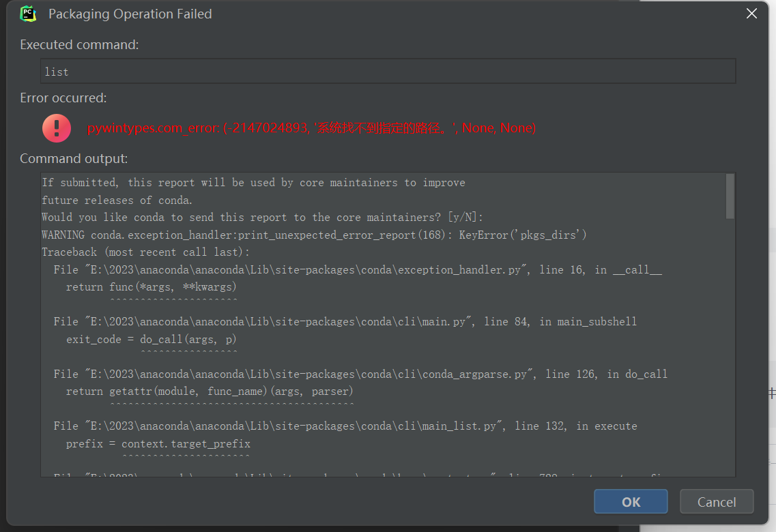The image size is (776, 532).
Task: Click the 'Packaging Operation Failed' title text
Action: (x=130, y=14)
